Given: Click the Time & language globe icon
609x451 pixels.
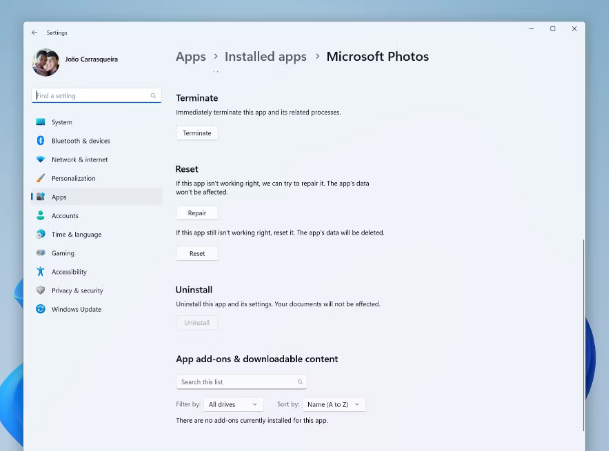Looking at the screenshot, I should click(40, 234).
